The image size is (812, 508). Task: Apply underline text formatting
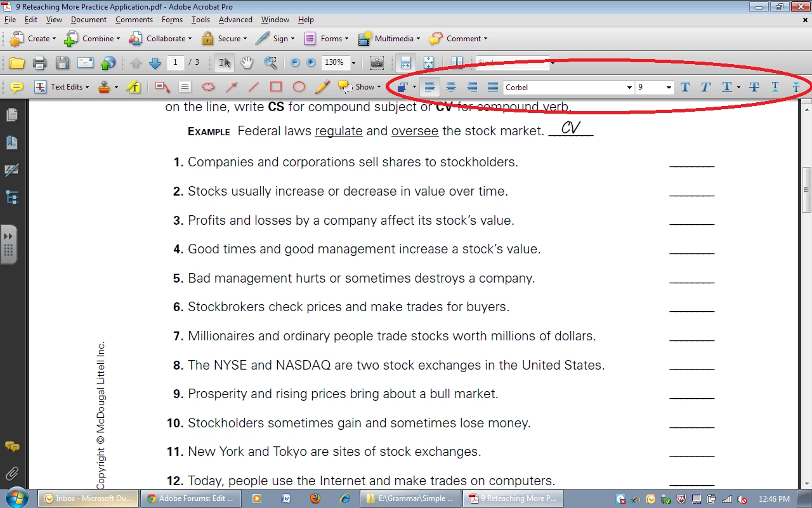pyautogui.click(x=727, y=87)
